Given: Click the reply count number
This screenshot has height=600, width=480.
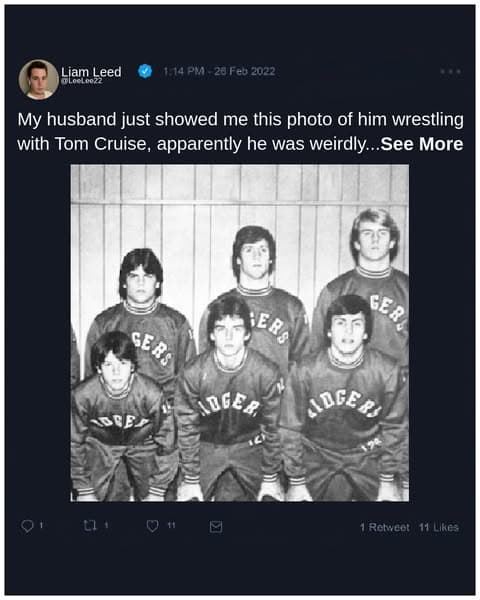Looking at the screenshot, I should click(x=41, y=526).
